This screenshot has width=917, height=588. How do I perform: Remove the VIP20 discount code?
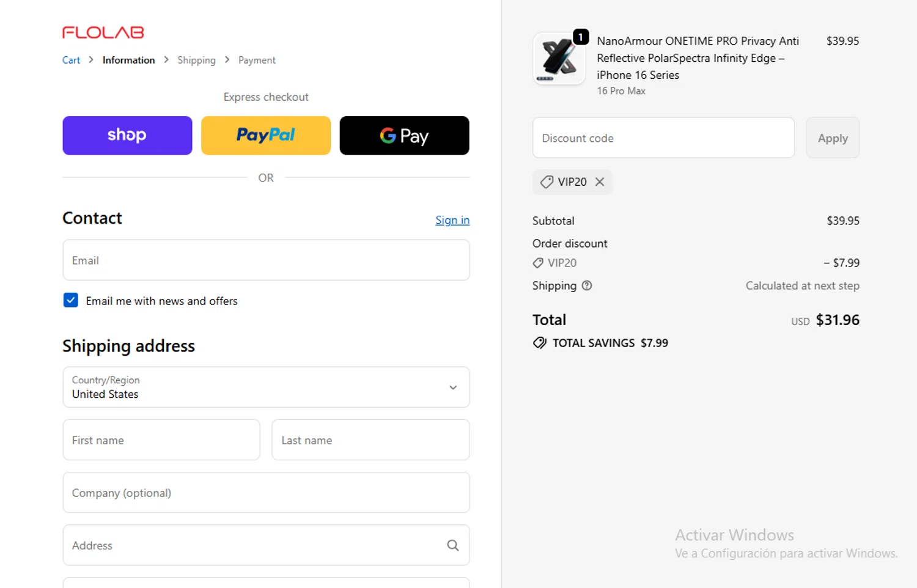click(x=600, y=182)
